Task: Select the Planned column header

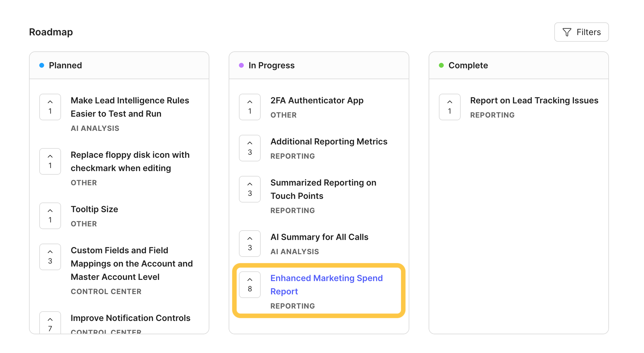Action: pos(65,65)
